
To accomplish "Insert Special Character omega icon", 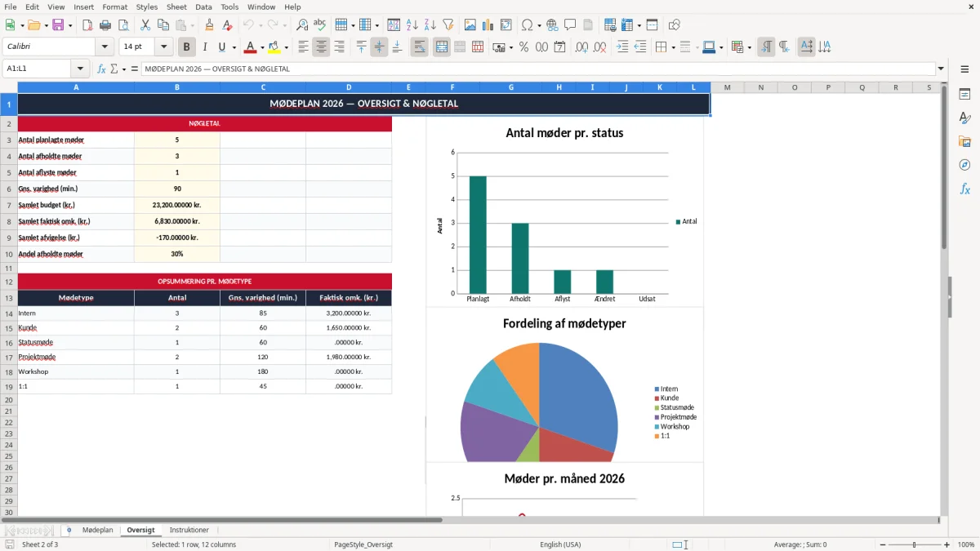I will tap(527, 25).
